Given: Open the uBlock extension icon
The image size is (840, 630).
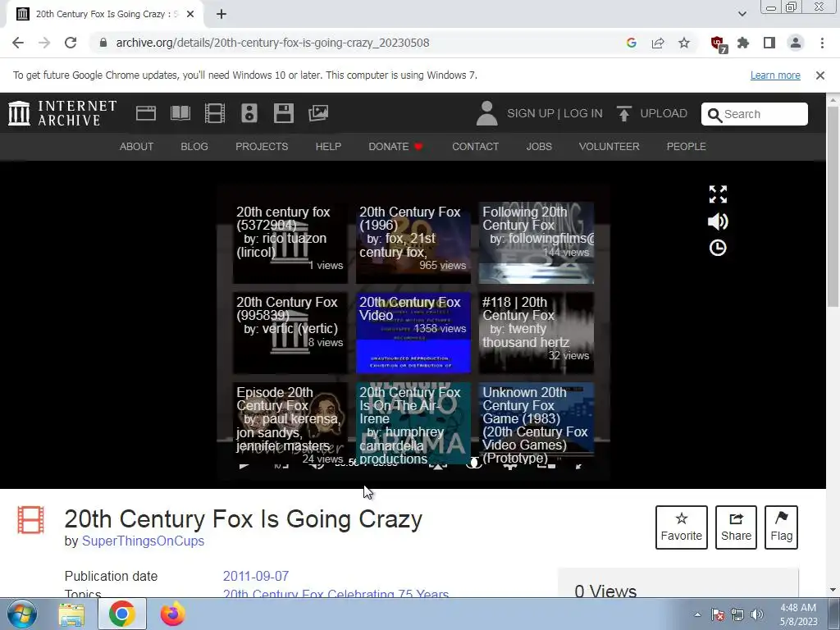Looking at the screenshot, I should (718, 44).
